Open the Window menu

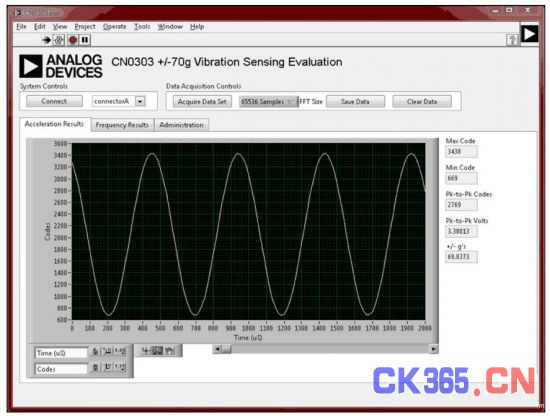pyautogui.click(x=170, y=27)
